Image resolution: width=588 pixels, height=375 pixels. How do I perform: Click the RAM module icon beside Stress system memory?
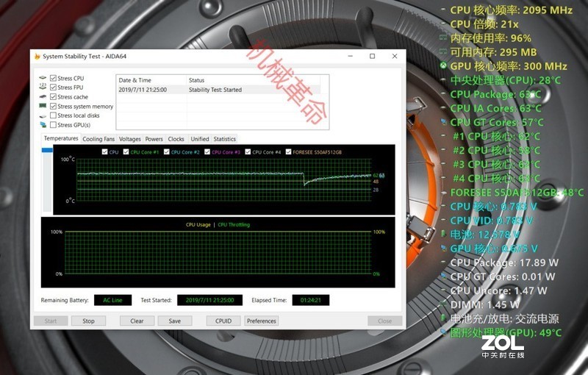coord(43,106)
